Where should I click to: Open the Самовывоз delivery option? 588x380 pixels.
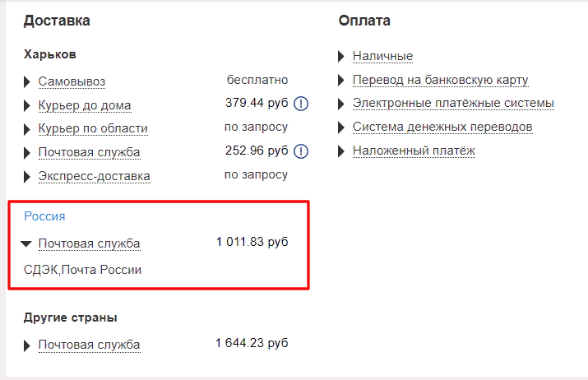[72, 81]
